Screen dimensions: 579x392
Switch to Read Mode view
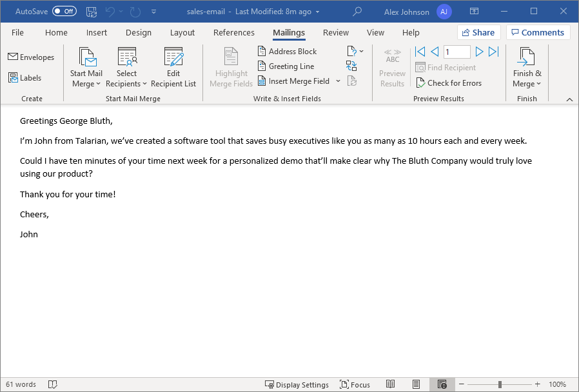click(x=390, y=384)
